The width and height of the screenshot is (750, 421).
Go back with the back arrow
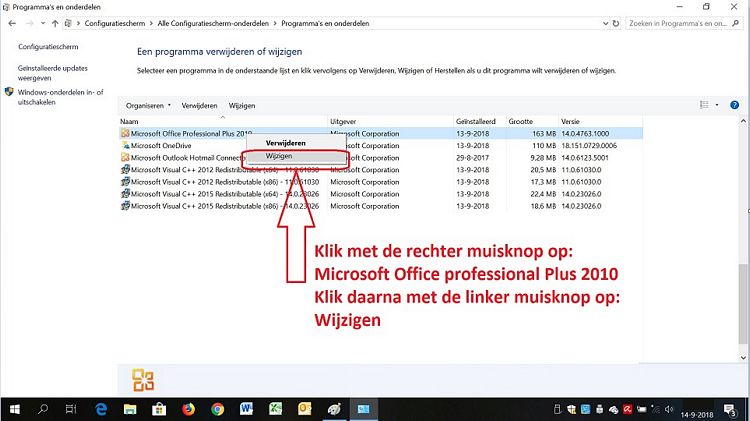[12, 23]
